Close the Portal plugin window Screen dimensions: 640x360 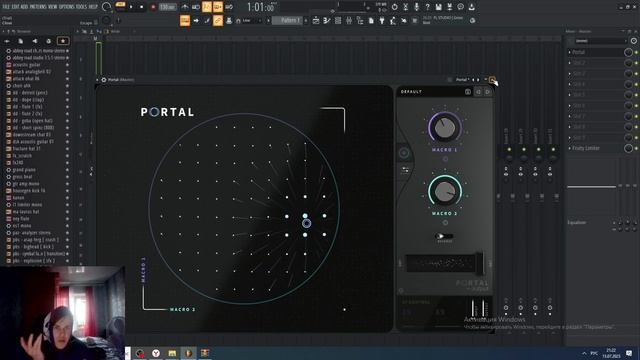pos(493,80)
